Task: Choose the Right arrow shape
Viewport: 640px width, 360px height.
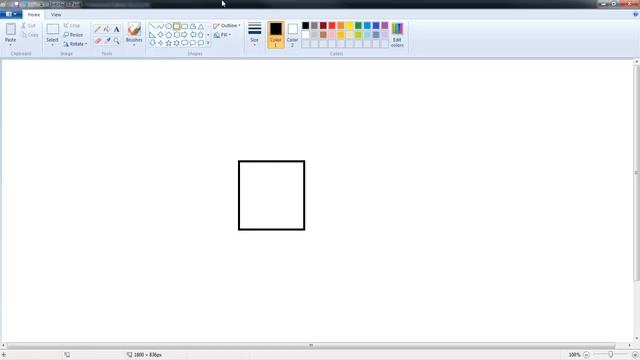Action: (184, 35)
